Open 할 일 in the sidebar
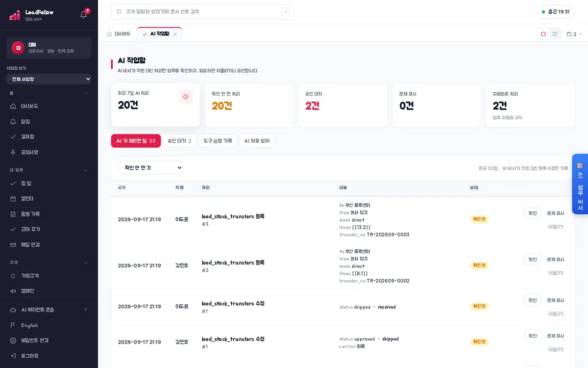588x368 pixels. coord(49,183)
